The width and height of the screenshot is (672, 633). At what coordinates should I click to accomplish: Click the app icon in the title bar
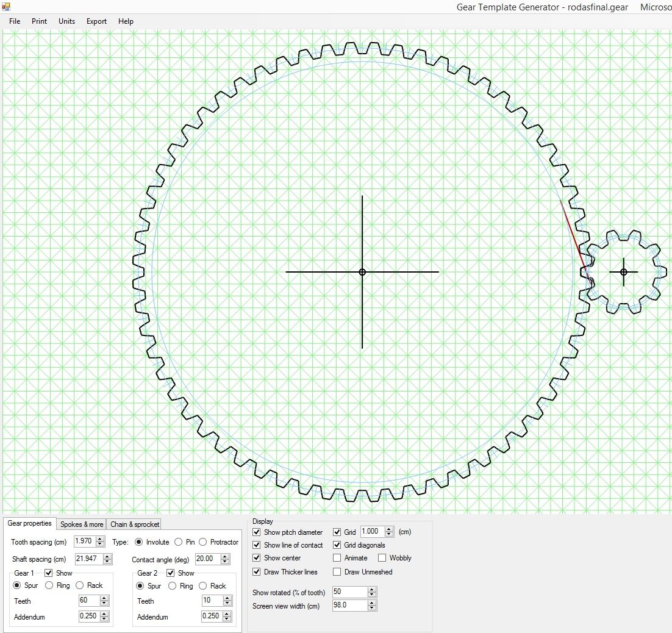point(5,7)
